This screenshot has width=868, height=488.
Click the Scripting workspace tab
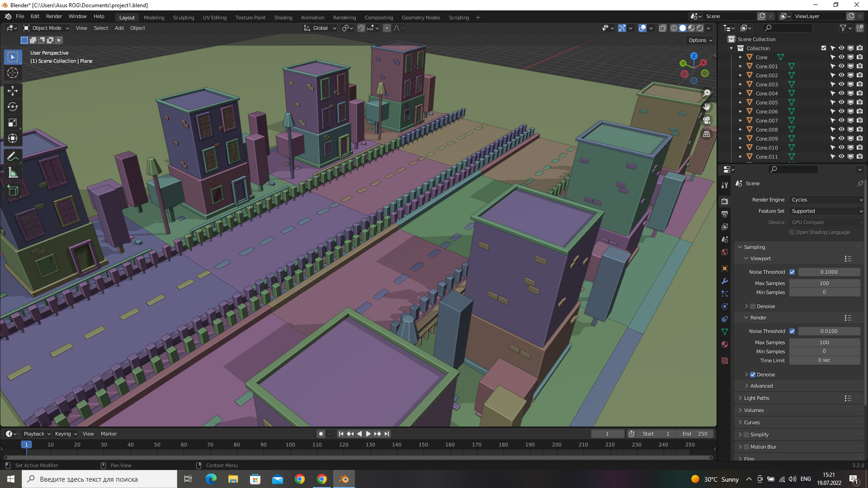[458, 17]
